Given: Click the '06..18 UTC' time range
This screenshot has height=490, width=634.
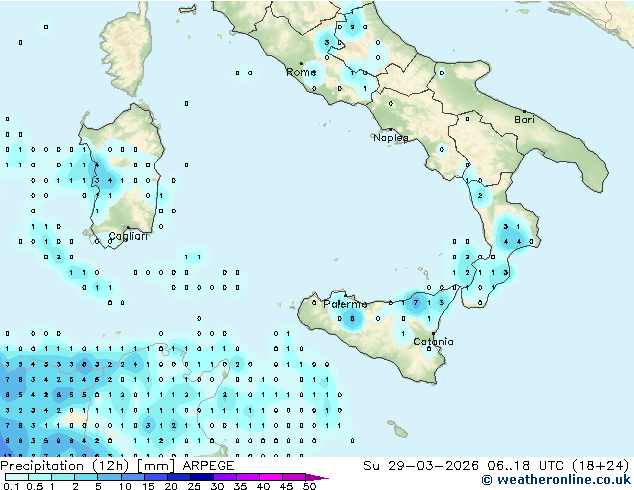Looking at the screenshot, I should pos(525,466).
